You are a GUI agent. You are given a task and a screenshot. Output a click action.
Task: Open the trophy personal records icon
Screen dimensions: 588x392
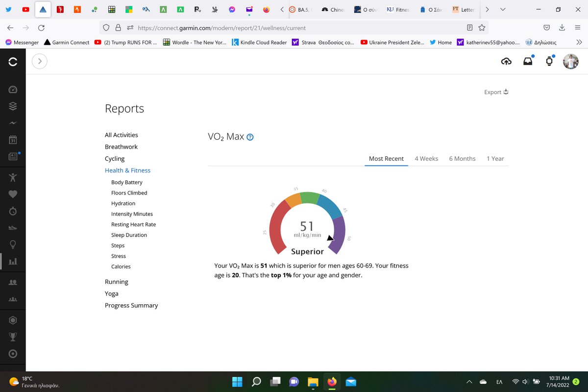click(13, 337)
